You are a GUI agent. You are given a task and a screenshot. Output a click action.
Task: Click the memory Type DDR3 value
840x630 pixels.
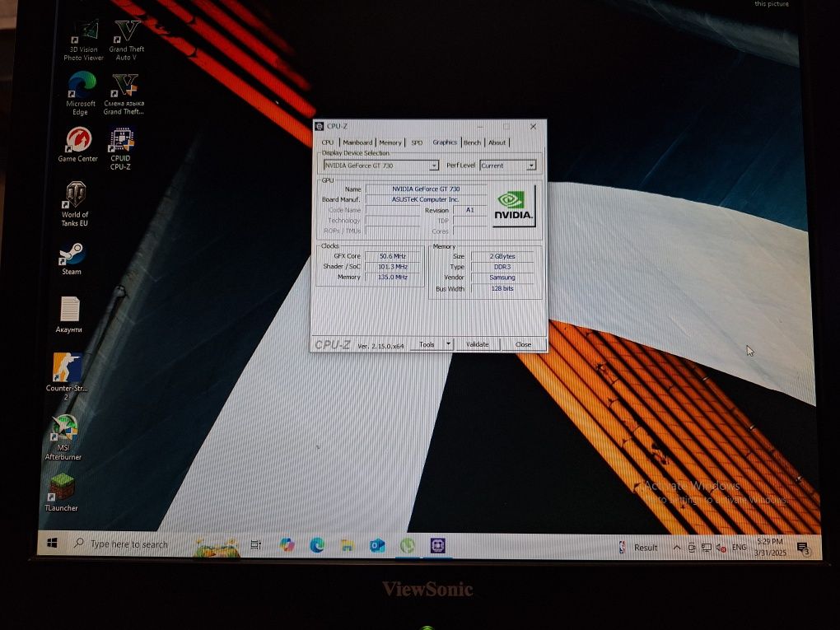point(502,267)
